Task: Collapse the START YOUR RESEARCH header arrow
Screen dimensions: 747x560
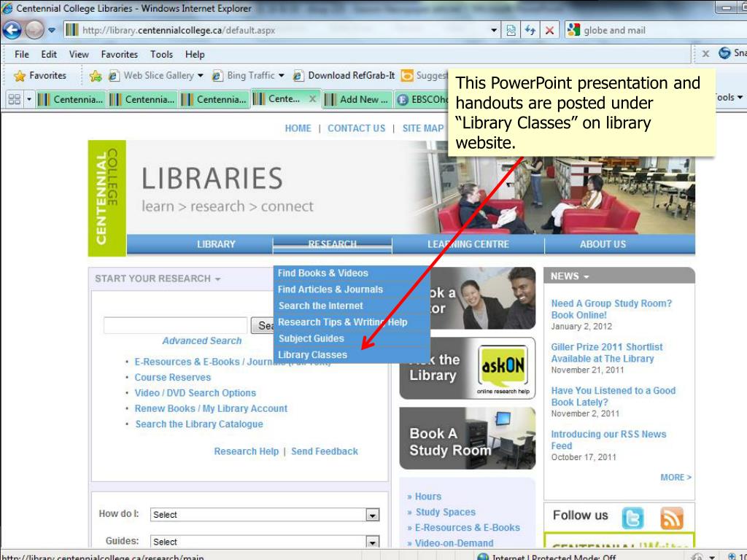Action: click(217, 279)
